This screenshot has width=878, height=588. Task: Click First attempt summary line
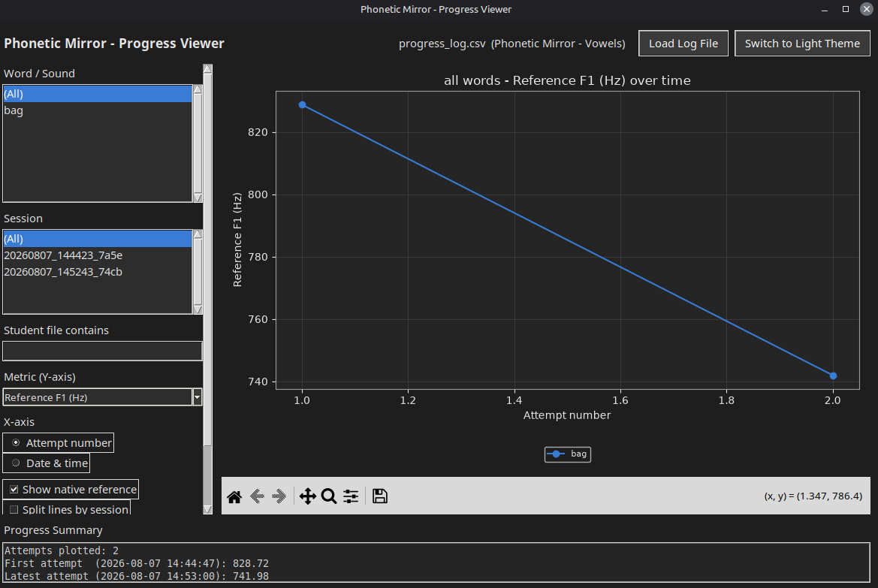pos(137,563)
